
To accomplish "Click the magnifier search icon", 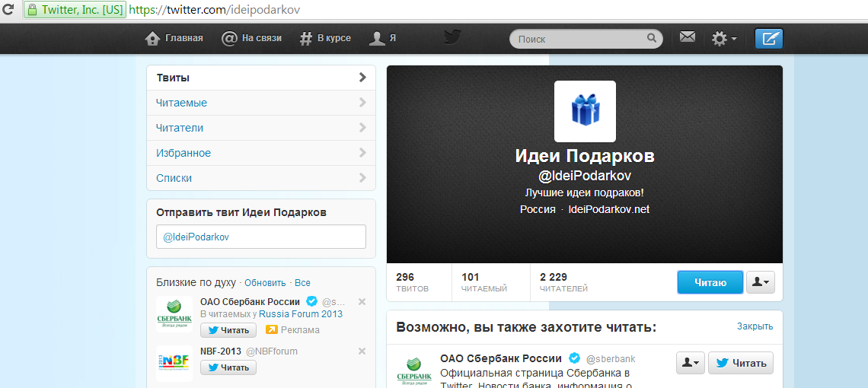I will [652, 39].
